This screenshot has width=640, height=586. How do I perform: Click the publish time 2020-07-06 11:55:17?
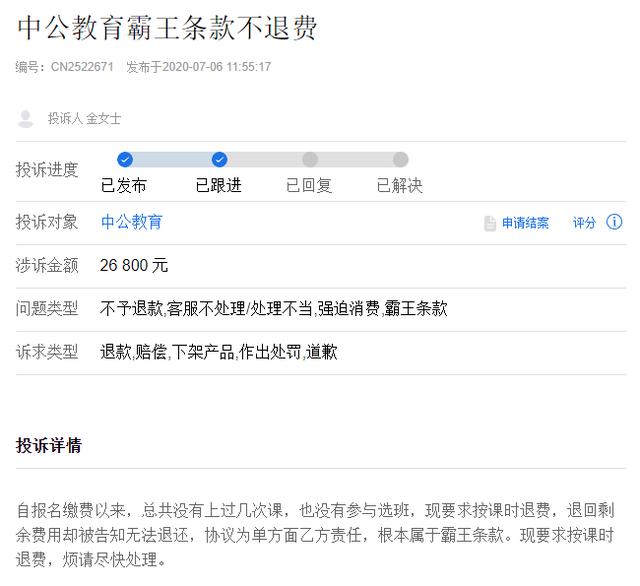tap(216, 67)
